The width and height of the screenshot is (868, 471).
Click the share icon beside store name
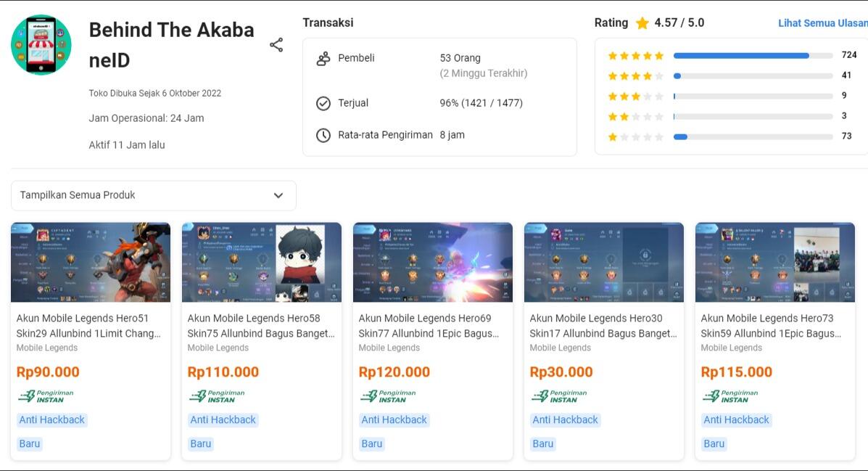pos(276,45)
